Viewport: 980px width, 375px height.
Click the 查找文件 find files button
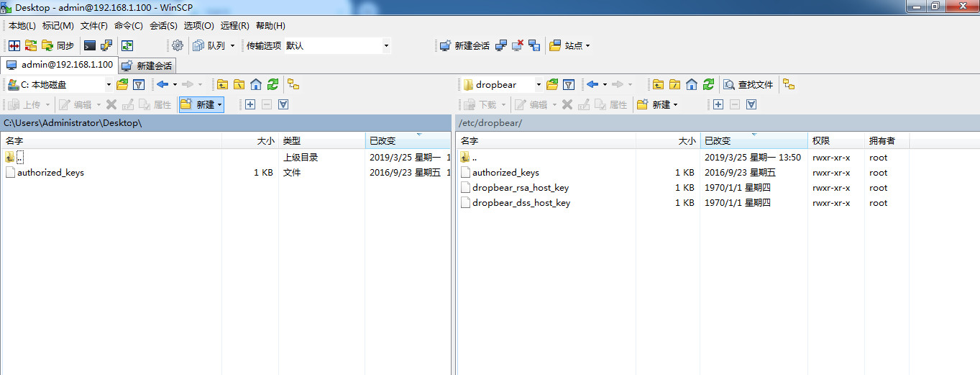coord(748,84)
